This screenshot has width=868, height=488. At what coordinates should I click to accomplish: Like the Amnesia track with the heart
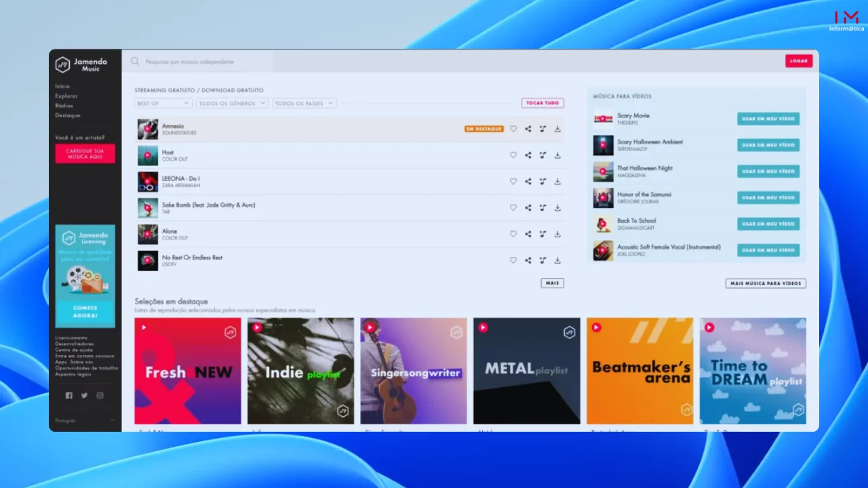(x=513, y=129)
